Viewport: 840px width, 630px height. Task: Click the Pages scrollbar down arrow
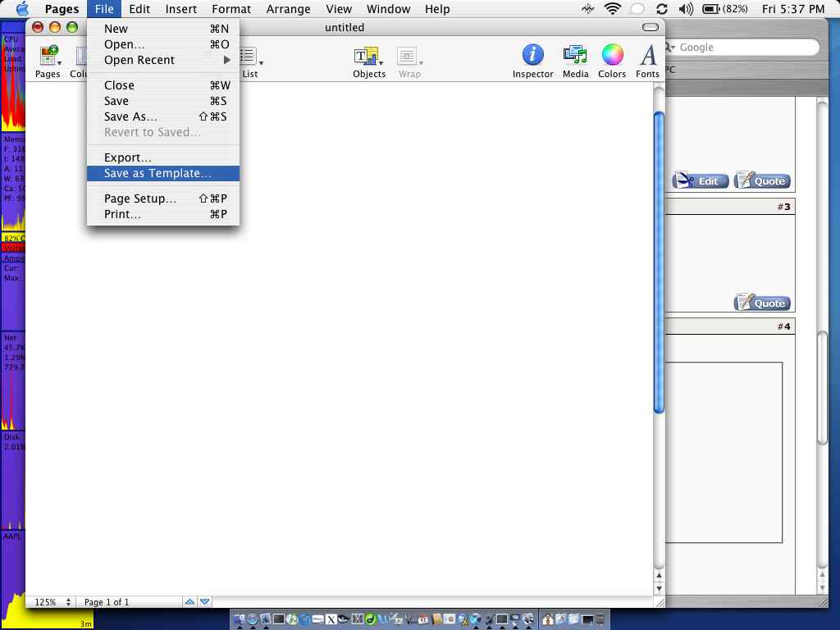[659, 588]
